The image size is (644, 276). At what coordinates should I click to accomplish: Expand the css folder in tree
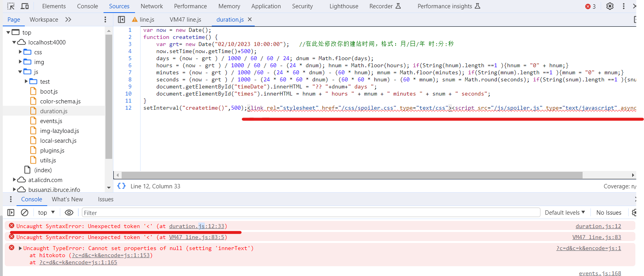click(x=20, y=52)
